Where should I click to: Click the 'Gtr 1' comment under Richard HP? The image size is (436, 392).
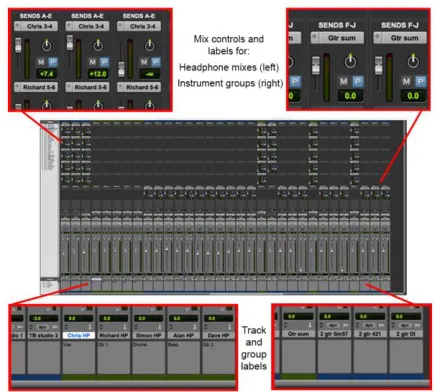(x=103, y=345)
